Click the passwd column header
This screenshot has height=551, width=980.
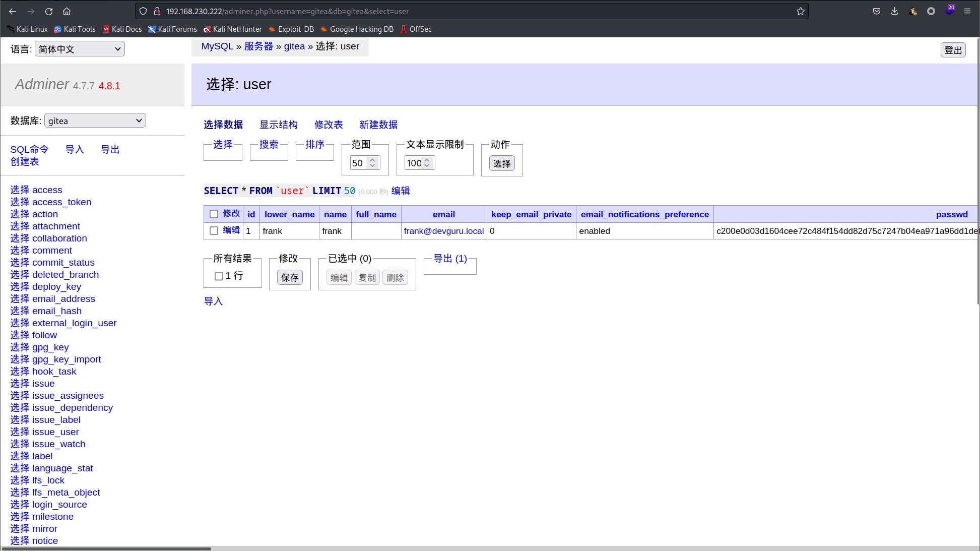click(x=952, y=214)
